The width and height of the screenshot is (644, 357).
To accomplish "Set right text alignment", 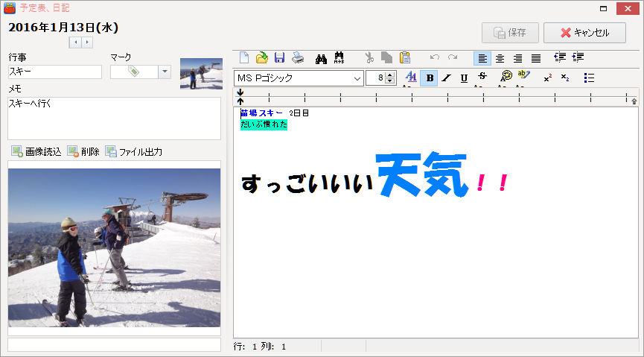I will point(517,58).
